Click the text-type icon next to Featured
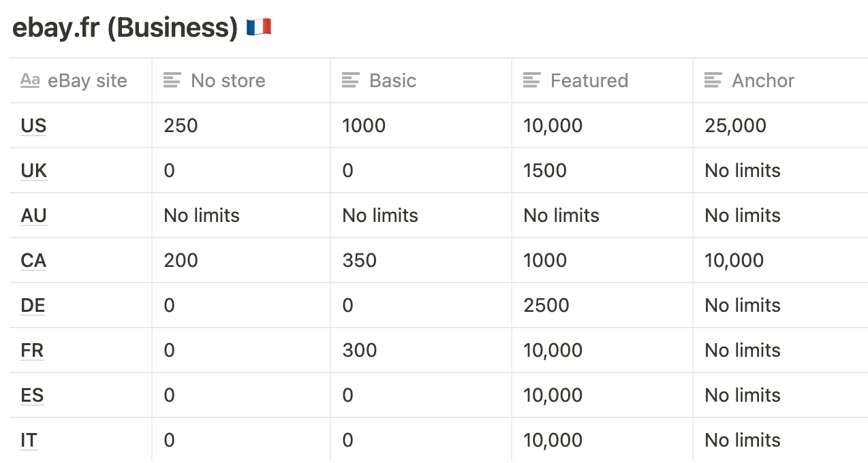Viewport: 868px width, 463px height. pos(532,80)
